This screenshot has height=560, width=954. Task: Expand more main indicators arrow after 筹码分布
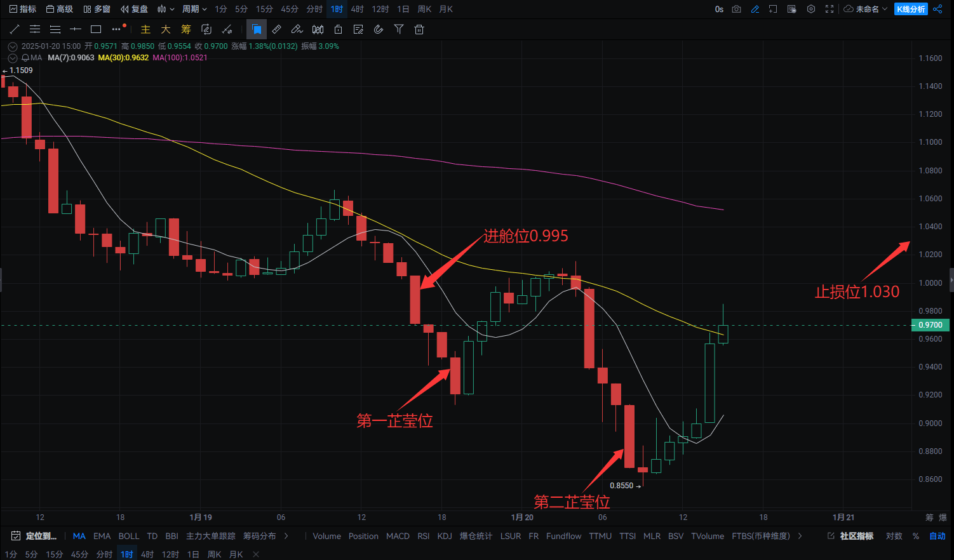(x=286, y=537)
